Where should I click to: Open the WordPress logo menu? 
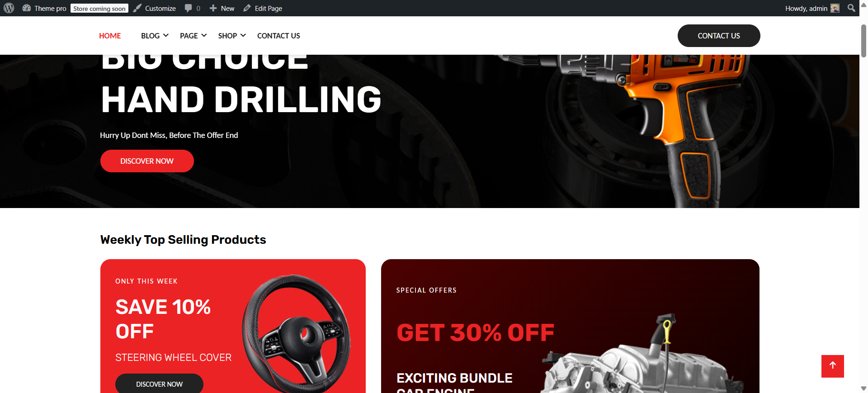pyautogui.click(x=9, y=8)
